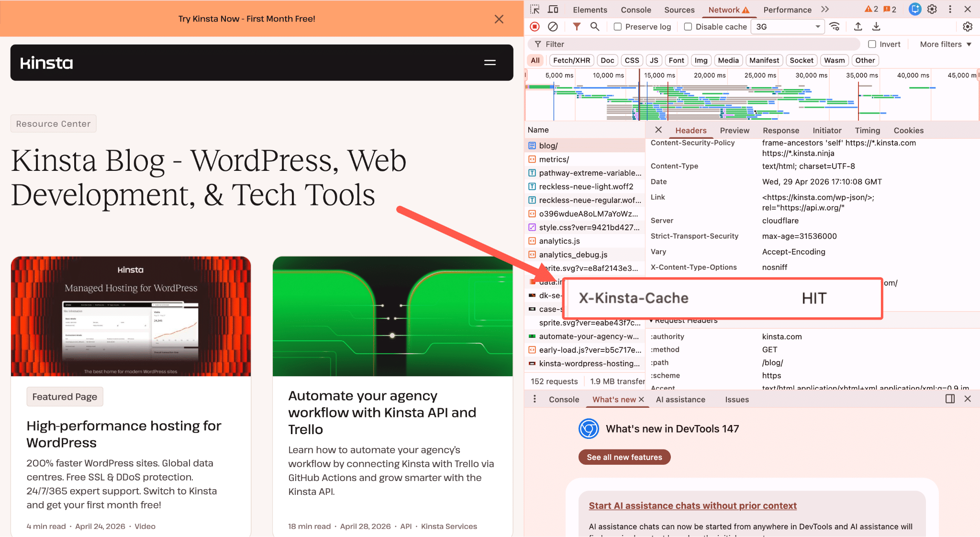980x537 pixels.
Task: Click See all new features button
Action: click(x=624, y=457)
